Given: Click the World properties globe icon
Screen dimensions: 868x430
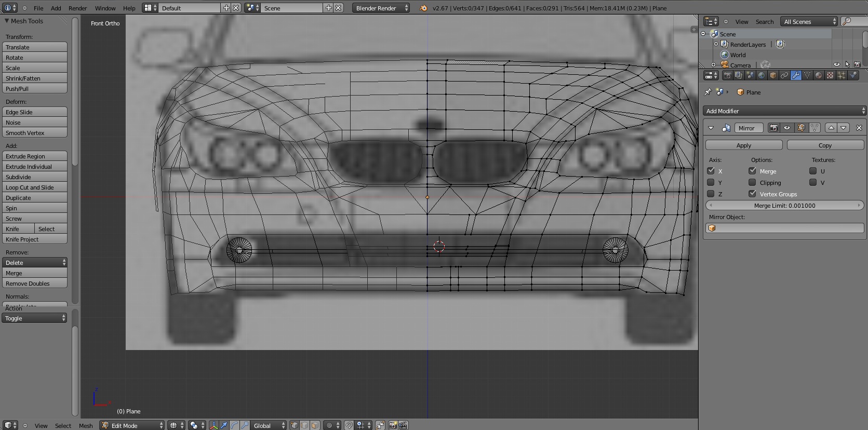Looking at the screenshot, I should (762, 76).
